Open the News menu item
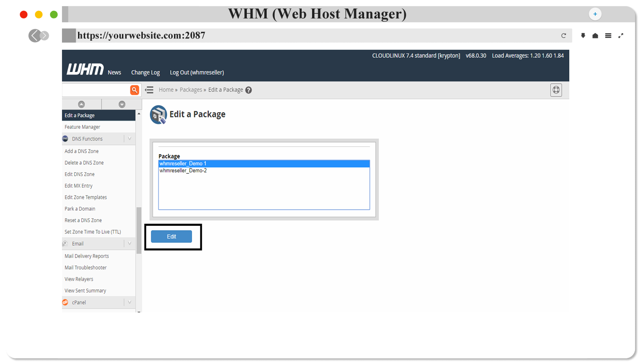Viewport: 644px width, 364px height. point(114,72)
